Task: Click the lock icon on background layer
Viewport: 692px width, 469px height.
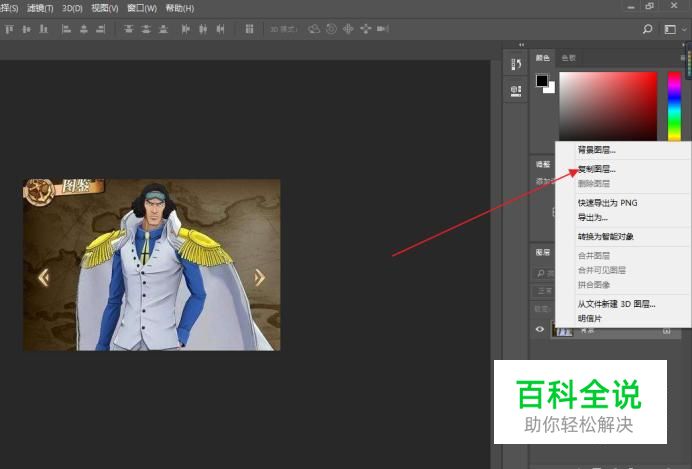Action: (x=667, y=330)
